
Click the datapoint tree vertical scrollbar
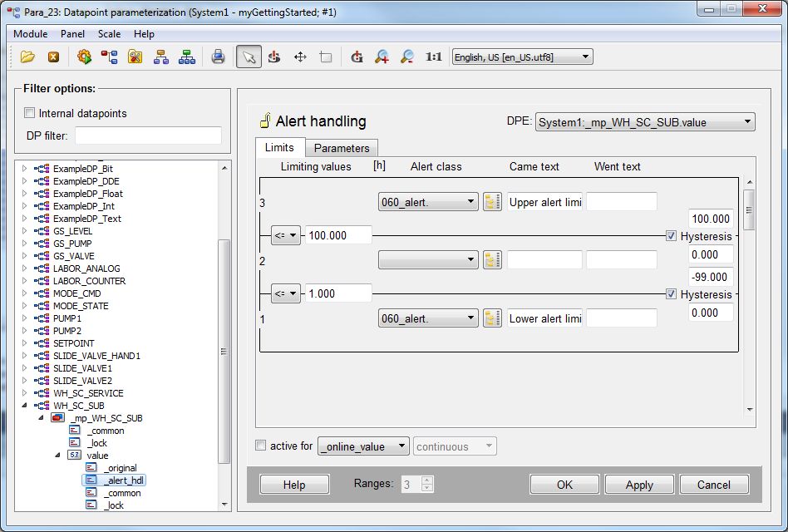[x=224, y=349]
